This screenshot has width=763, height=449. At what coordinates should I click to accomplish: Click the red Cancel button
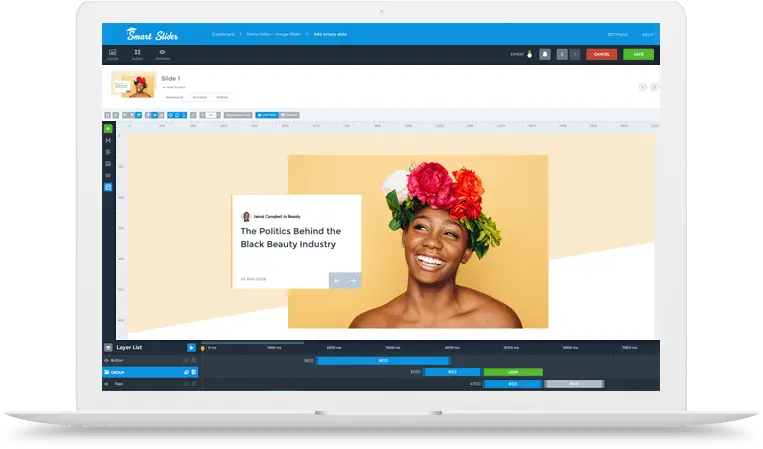(601, 54)
